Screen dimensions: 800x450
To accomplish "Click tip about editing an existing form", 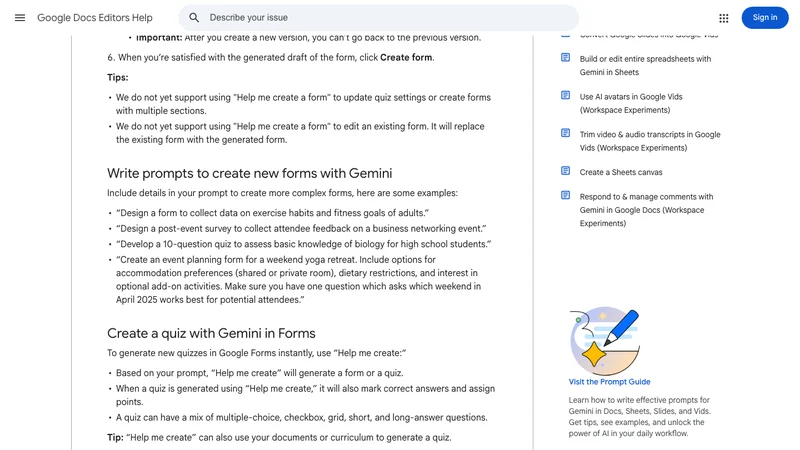I will (x=300, y=133).
